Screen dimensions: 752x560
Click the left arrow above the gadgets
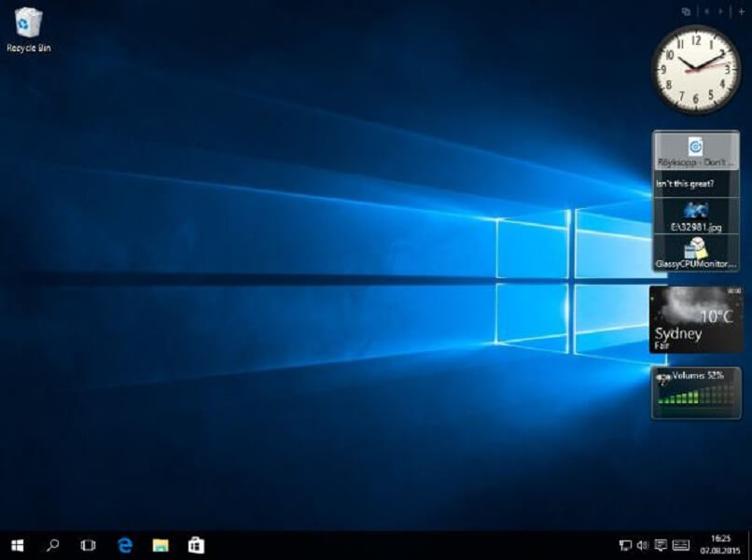pos(705,11)
